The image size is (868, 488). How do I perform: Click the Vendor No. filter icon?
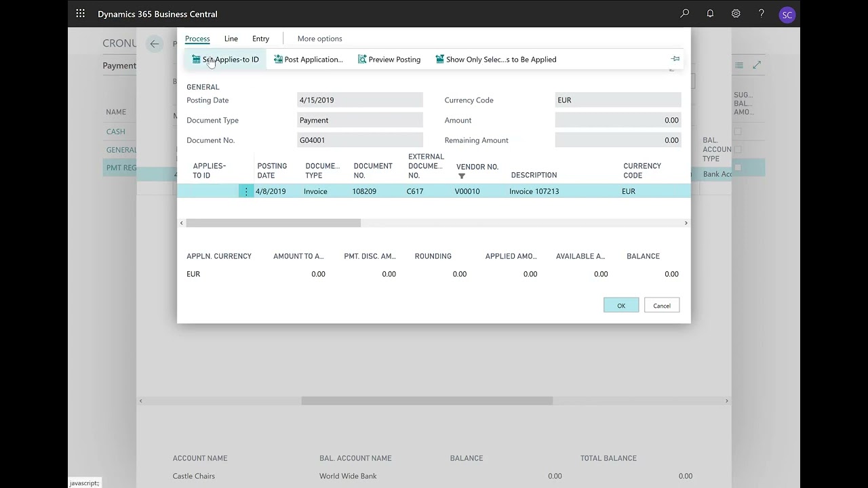[462, 176]
